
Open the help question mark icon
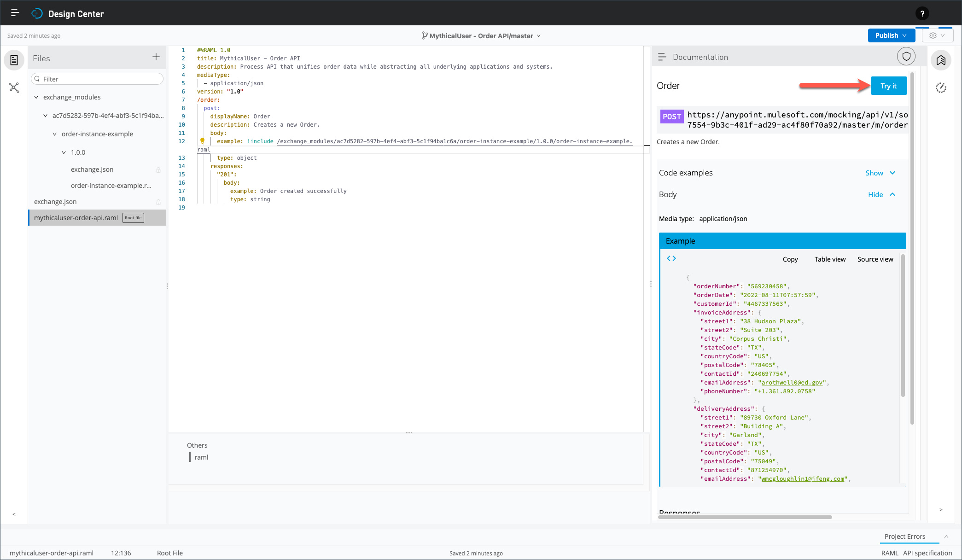pos(922,14)
